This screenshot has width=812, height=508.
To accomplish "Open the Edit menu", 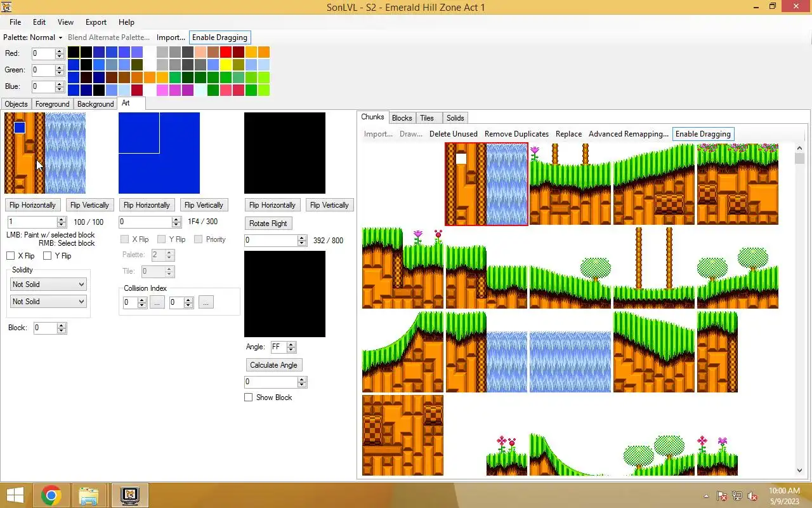I will pos(39,22).
